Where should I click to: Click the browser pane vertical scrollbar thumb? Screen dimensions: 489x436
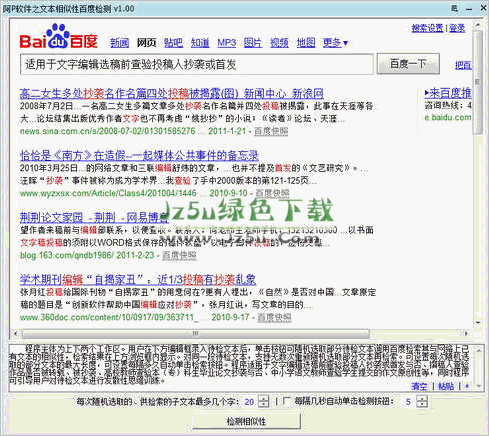[478, 82]
